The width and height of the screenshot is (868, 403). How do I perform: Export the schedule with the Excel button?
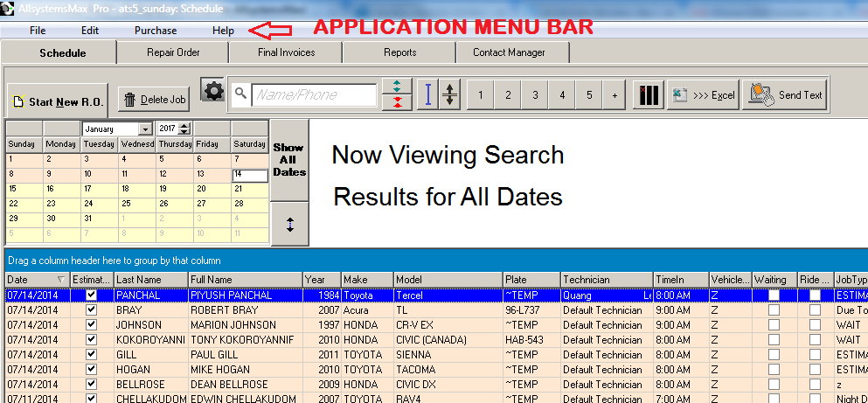[x=704, y=95]
